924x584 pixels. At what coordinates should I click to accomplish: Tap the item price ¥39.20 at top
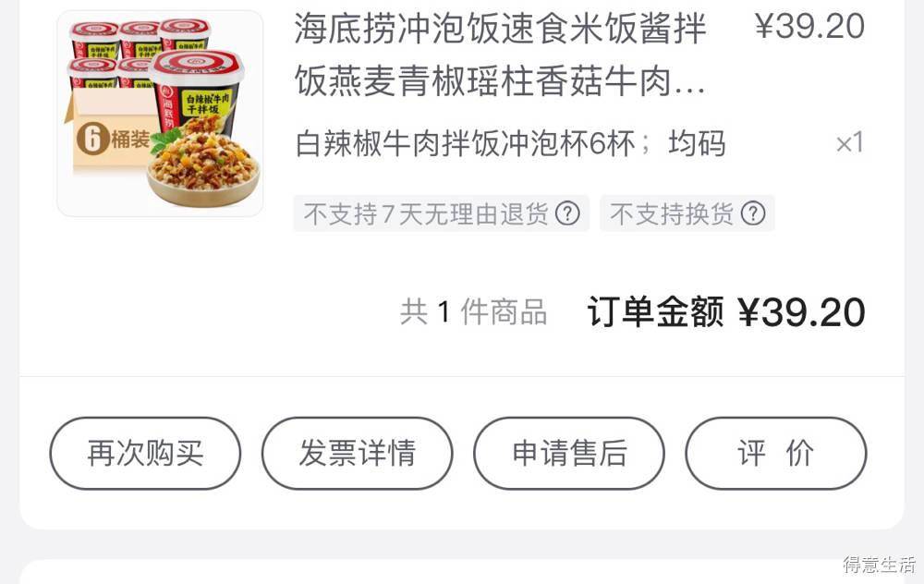[809, 27]
